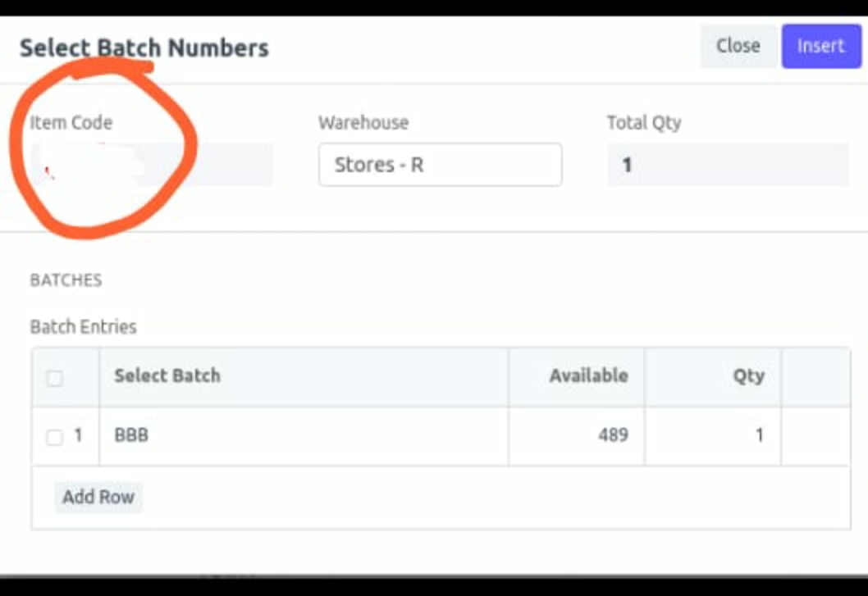Open the edit cell at end of row 1
Viewport: 868px width, 596px height.
point(816,436)
